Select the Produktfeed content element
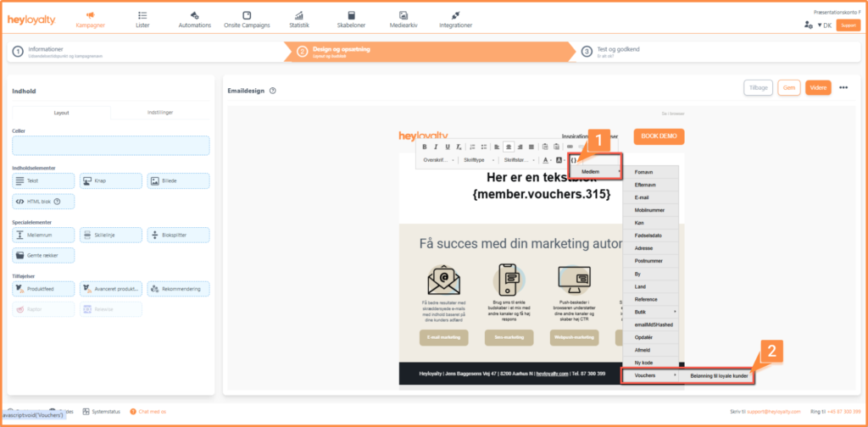The height and width of the screenshot is (427, 868). click(x=43, y=289)
